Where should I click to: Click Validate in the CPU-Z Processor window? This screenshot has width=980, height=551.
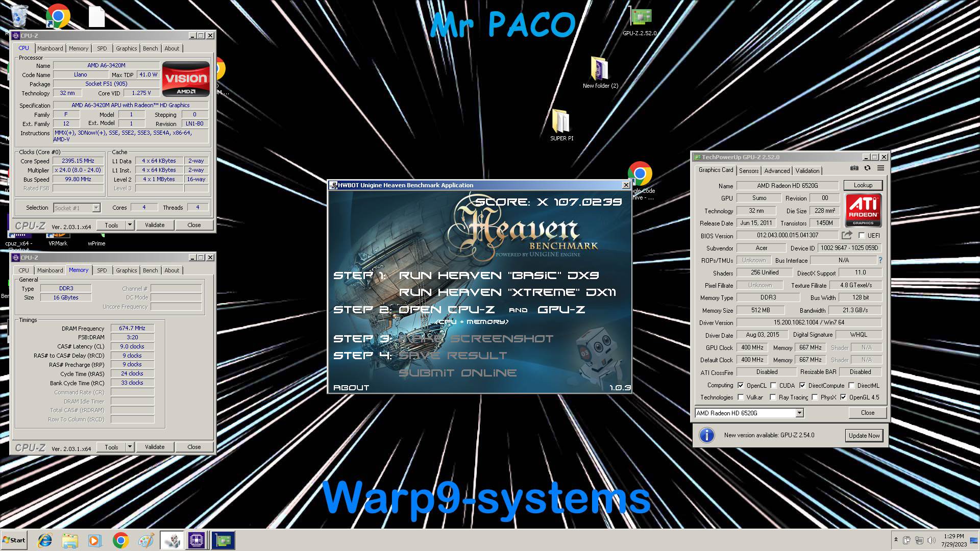click(x=155, y=225)
